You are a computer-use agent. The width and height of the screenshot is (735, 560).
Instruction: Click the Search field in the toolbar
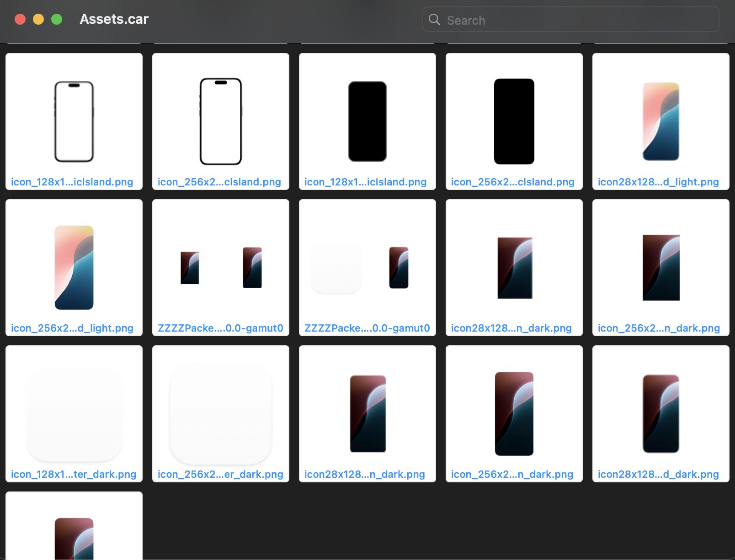(570, 19)
